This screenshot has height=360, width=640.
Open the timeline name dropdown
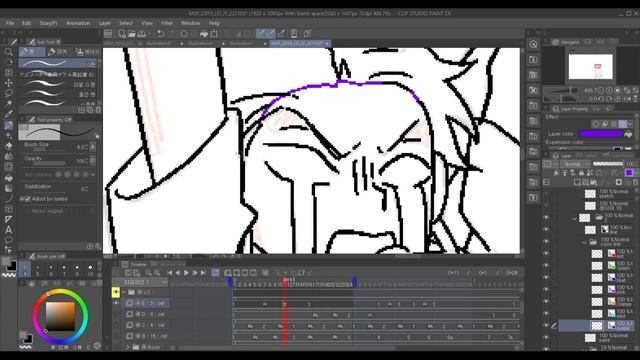click(164, 282)
